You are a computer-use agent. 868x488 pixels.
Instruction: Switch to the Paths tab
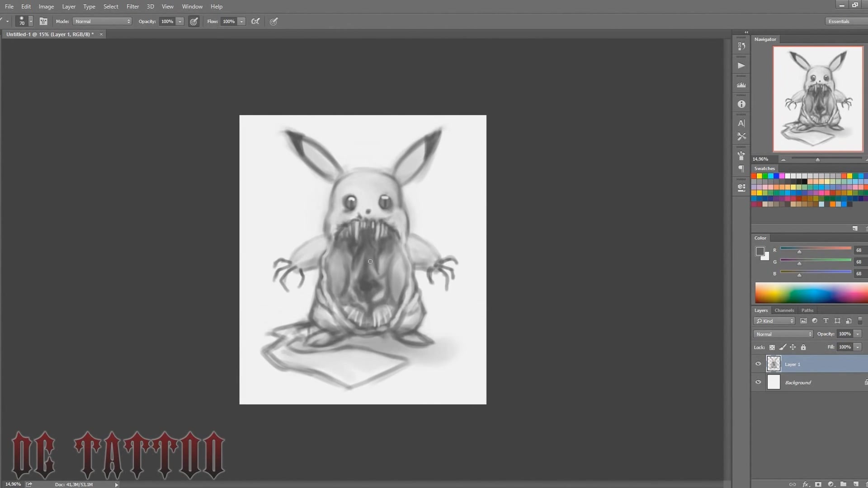(x=807, y=310)
